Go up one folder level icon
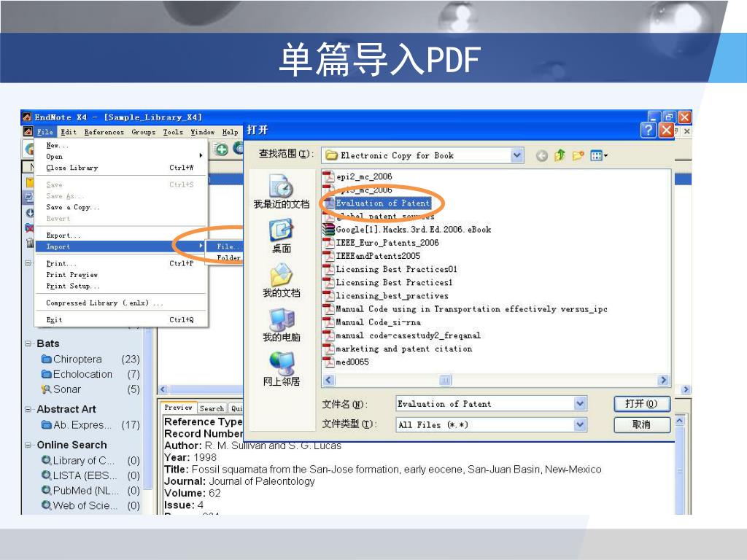The height and width of the screenshot is (560, 747). pyautogui.click(x=560, y=155)
